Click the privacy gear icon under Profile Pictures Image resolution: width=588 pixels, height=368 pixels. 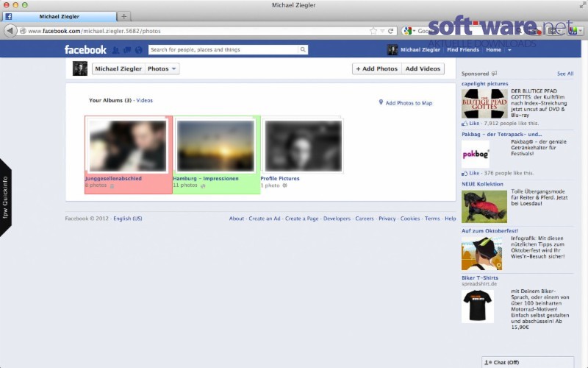point(284,185)
